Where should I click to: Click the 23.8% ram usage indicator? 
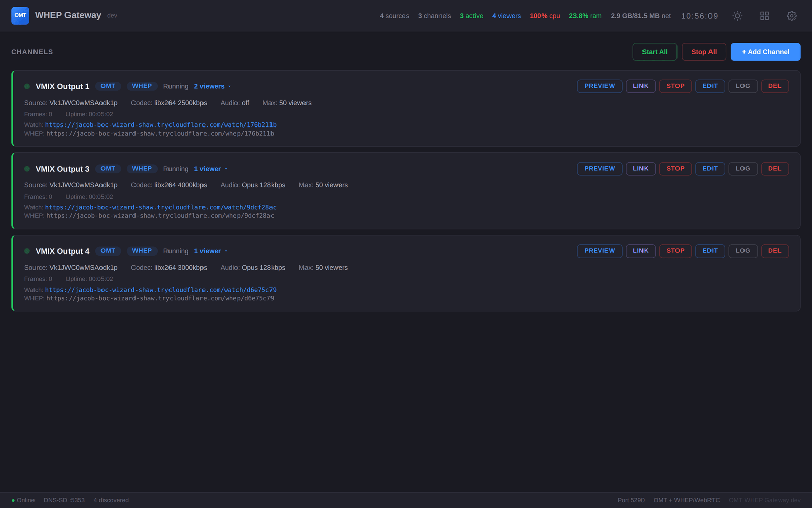[x=585, y=16]
